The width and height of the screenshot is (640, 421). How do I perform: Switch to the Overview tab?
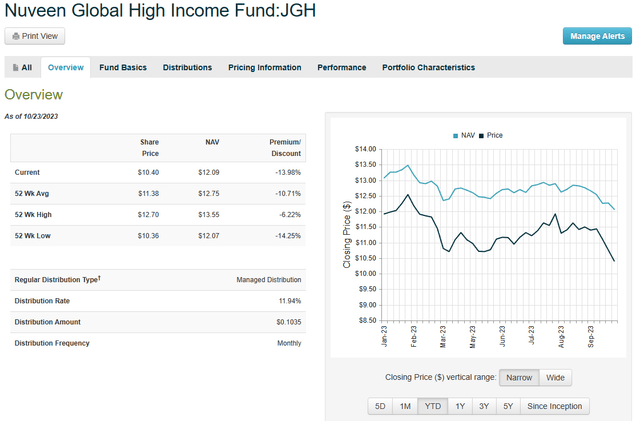[66, 68]
